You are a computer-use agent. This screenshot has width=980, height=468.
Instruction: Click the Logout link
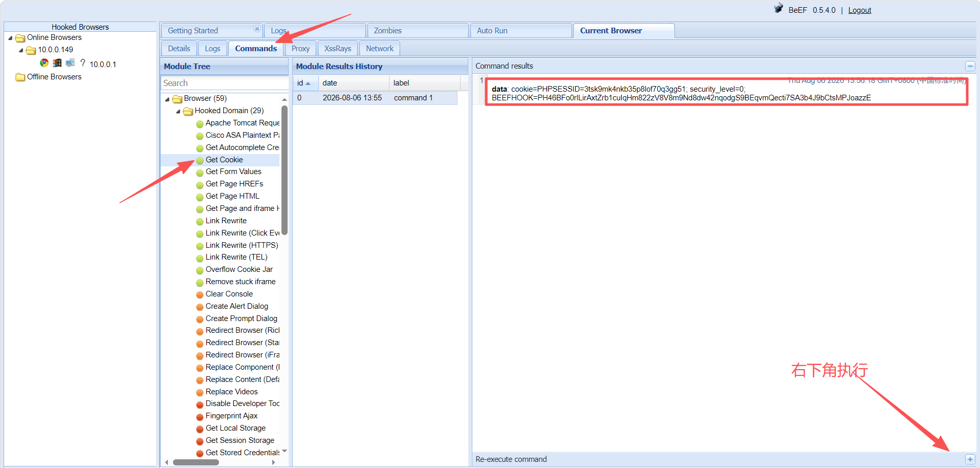[x=859, y=10]
